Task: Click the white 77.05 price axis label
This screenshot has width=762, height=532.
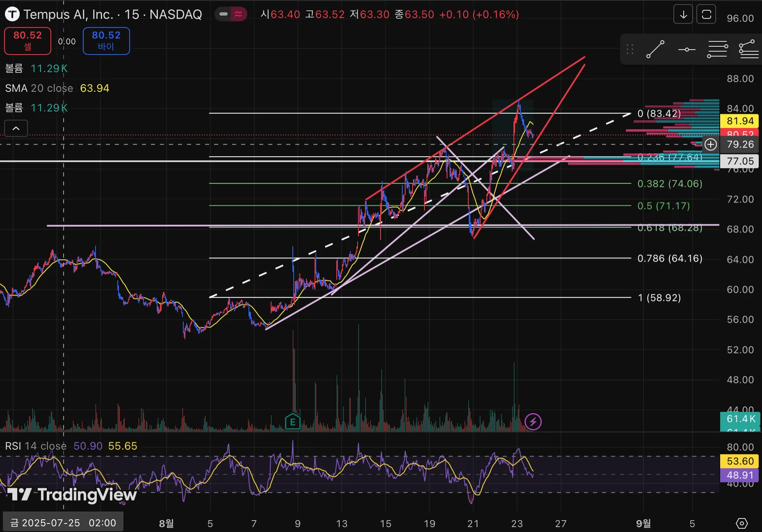Action: (740, 161)
